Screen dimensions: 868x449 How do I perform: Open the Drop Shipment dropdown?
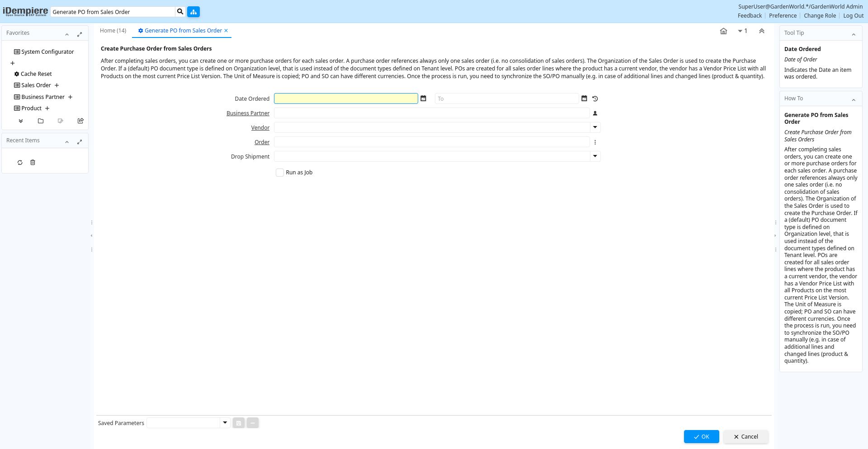(595, 156)
